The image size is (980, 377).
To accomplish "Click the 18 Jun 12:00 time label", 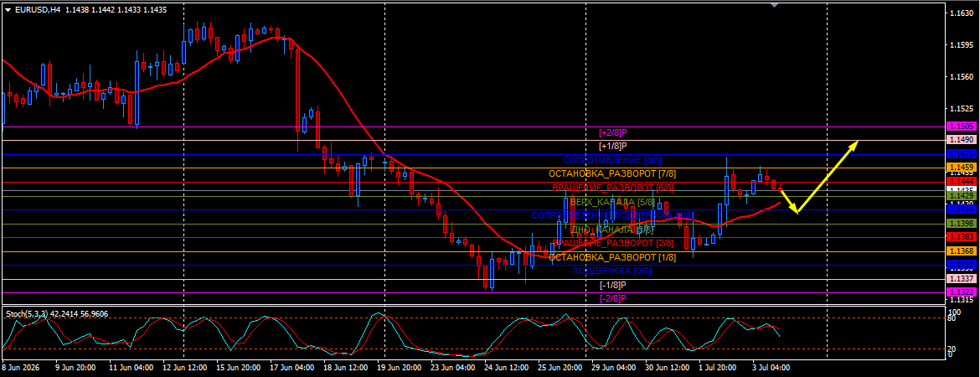I will click(x=346, y=368).
